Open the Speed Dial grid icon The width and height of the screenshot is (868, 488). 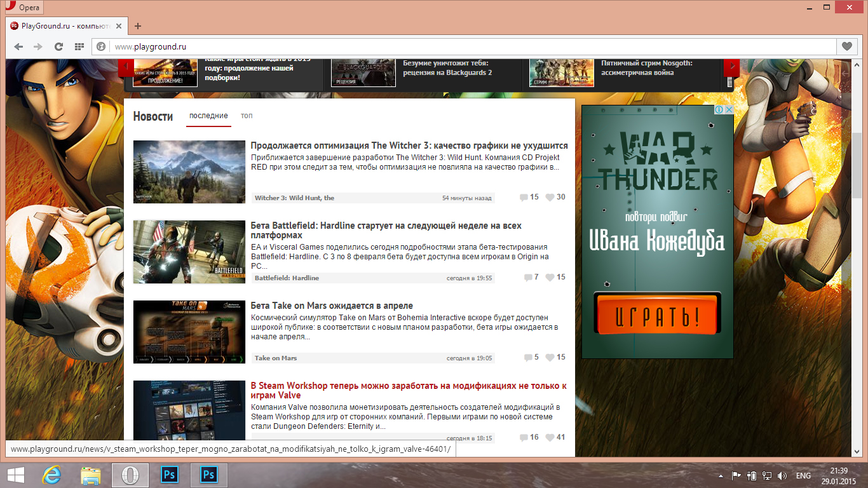pos(79,46)
